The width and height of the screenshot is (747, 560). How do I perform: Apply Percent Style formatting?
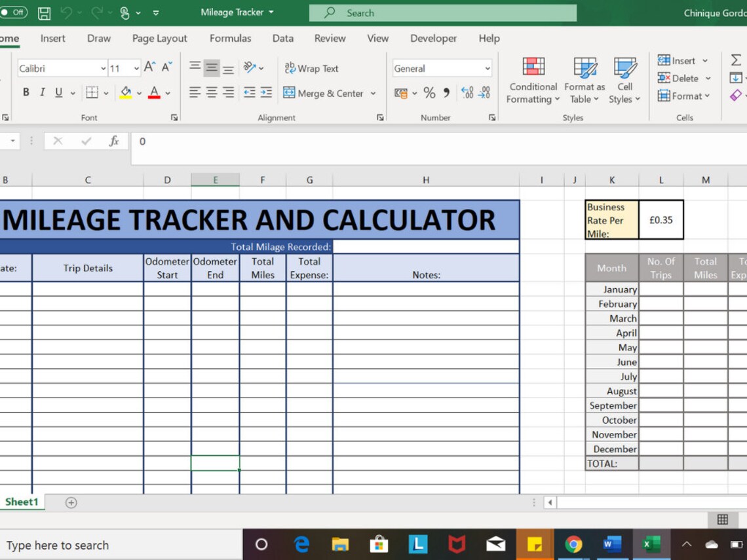[x=430, y=93]
